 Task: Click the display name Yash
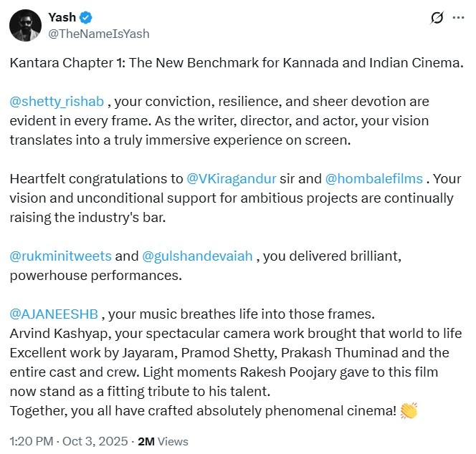[62, 18]
